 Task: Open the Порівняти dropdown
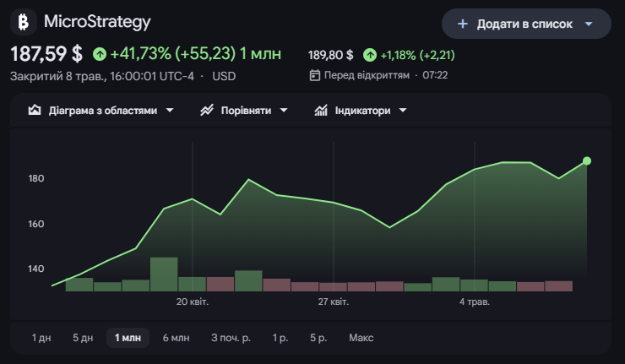(x=284, y=110)
